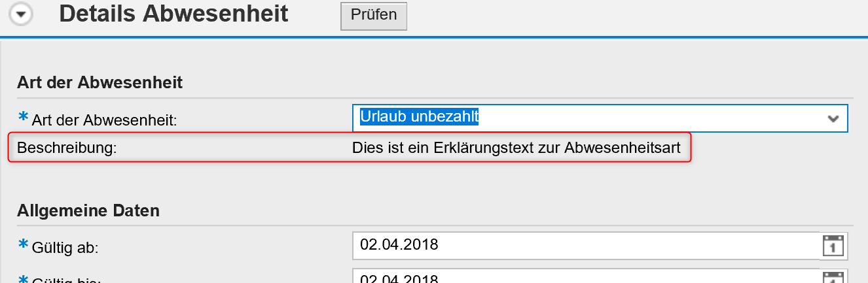The image size is (868, 283).
Task: Click the Beschreibung label
Action: click(67, 148)
